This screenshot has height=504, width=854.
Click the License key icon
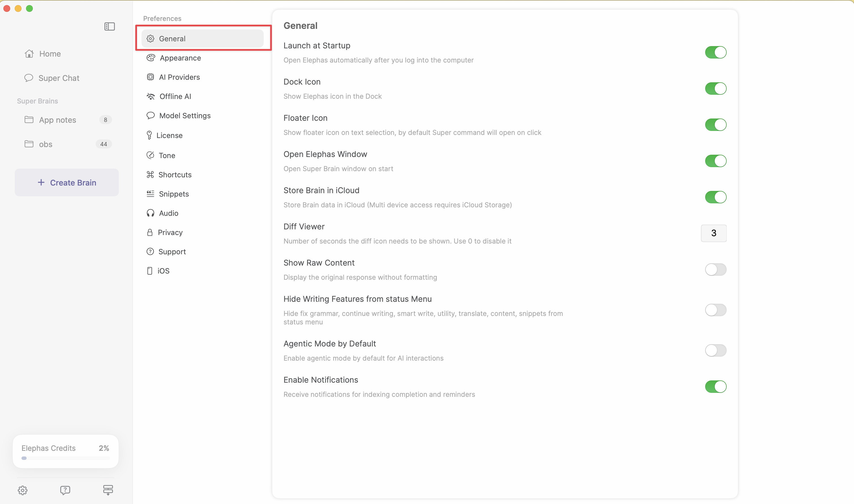click(149, 135)
